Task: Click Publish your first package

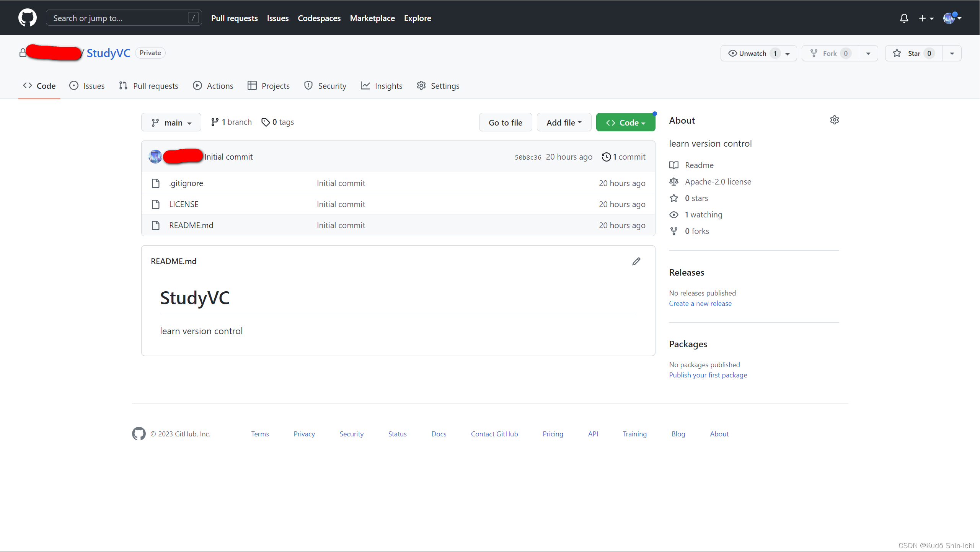Action: coord(708,375)
